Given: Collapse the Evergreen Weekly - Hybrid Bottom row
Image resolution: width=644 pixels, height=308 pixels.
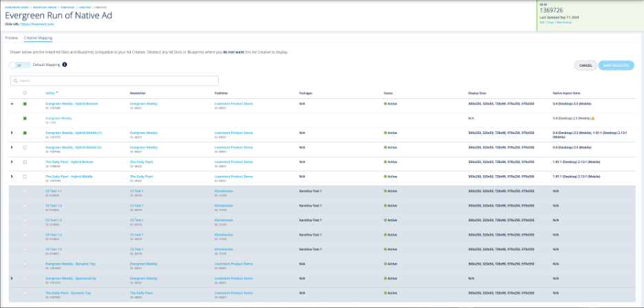Looking at the screenshot, I should (11, 104).
